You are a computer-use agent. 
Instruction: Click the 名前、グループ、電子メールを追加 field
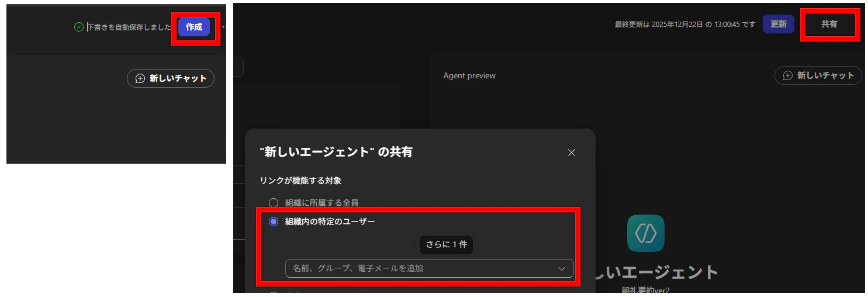[430, 268]
